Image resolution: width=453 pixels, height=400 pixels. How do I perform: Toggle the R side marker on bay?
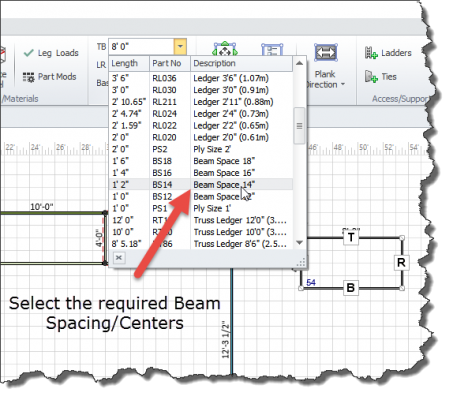pos(401,263)
